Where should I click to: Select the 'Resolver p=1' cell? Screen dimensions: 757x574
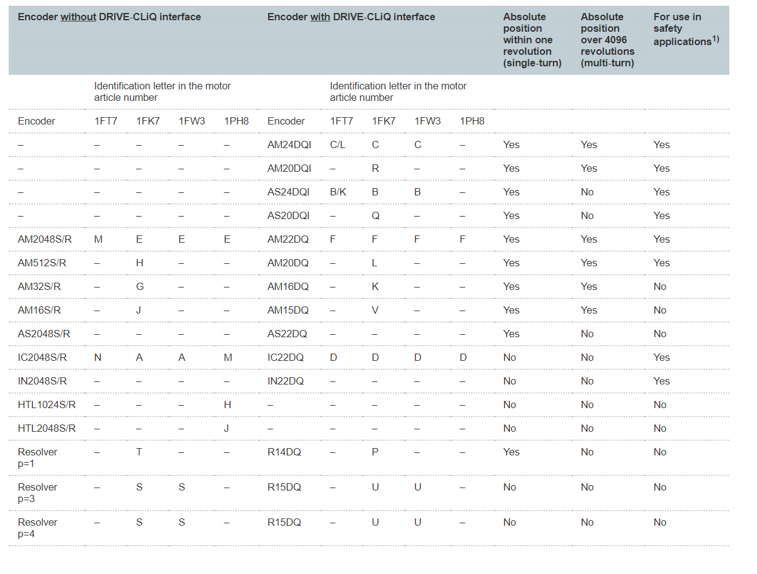pyautogui.click(x=37, y=458)
